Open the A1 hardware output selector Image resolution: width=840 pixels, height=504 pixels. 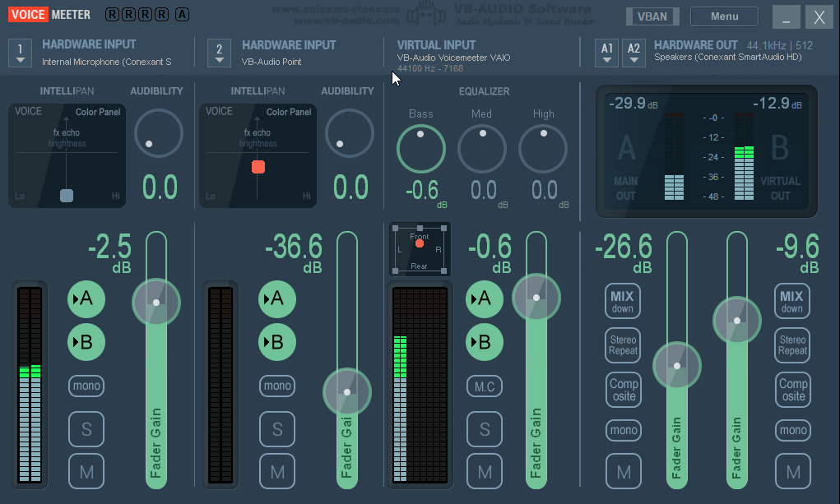point(606,53)
